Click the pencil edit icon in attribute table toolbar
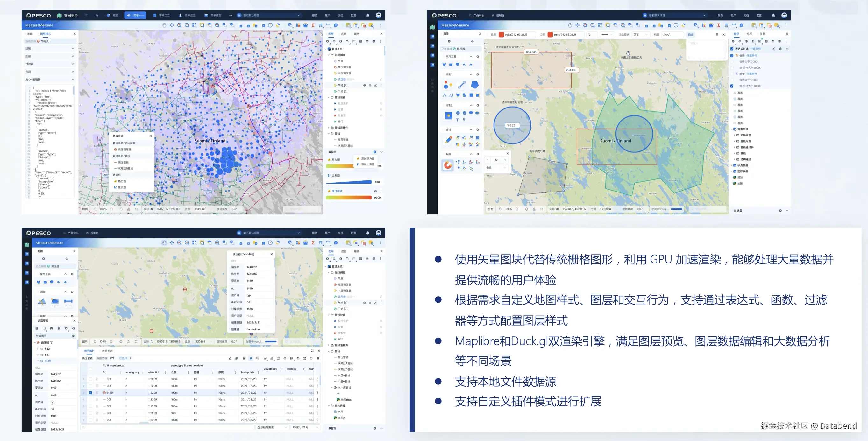Screen dimensions: 868x441 tap(230, 358)
